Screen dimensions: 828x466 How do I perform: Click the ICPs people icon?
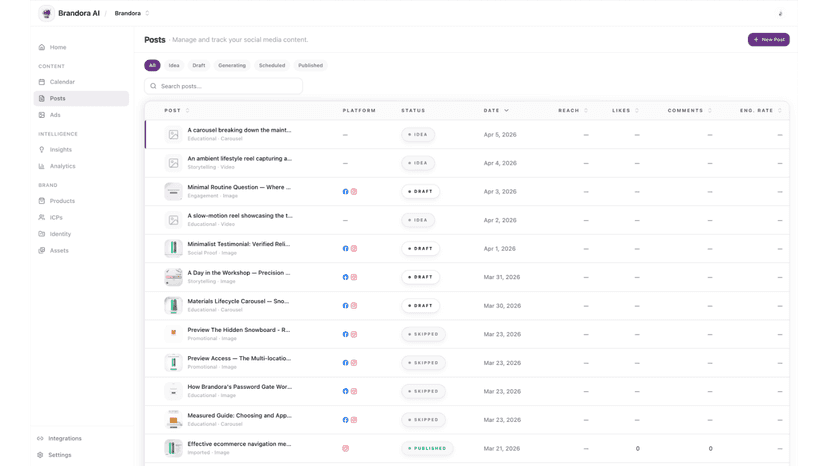(x=42, y=217)
